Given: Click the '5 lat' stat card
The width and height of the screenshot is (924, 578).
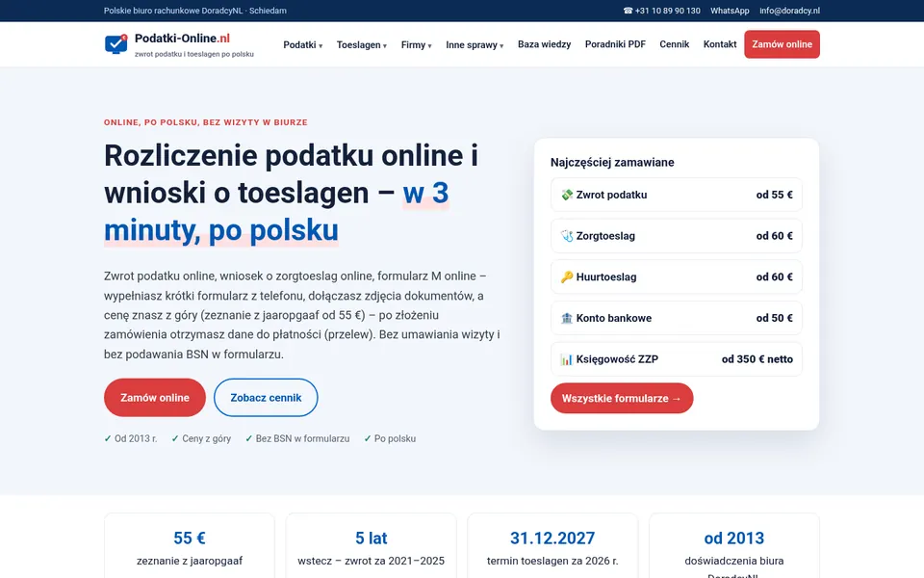Looking at the screenshot, I should coord(372,545).
